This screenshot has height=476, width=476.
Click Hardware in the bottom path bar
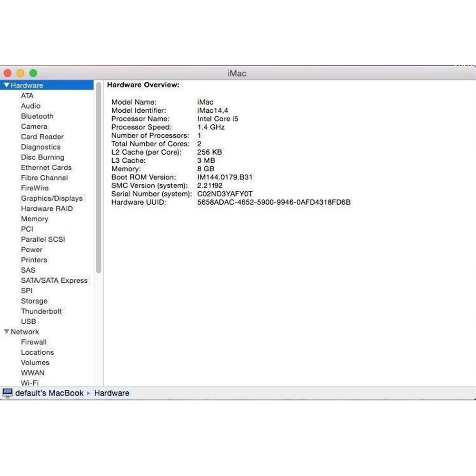point(112,393)
